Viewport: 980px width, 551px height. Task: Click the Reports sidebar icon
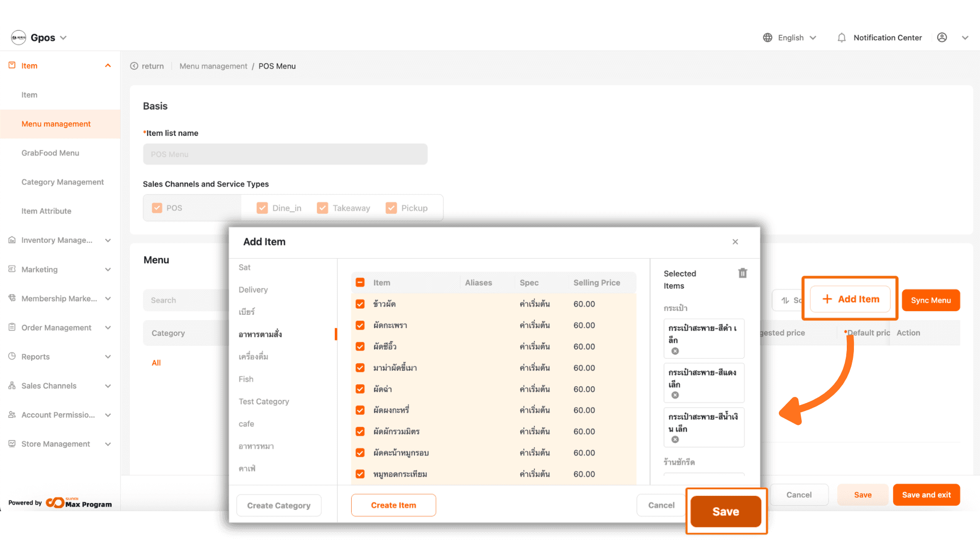point(12,357)
